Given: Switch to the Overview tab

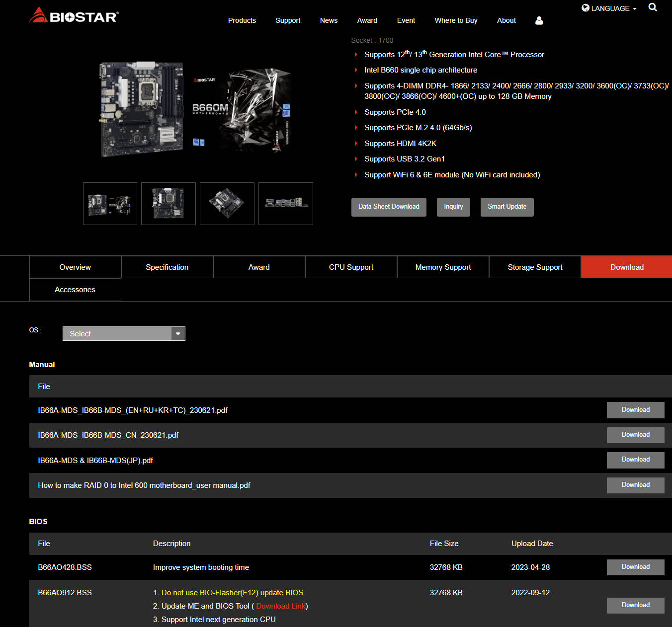Looking at the screenshot, I should coord(75,267).
